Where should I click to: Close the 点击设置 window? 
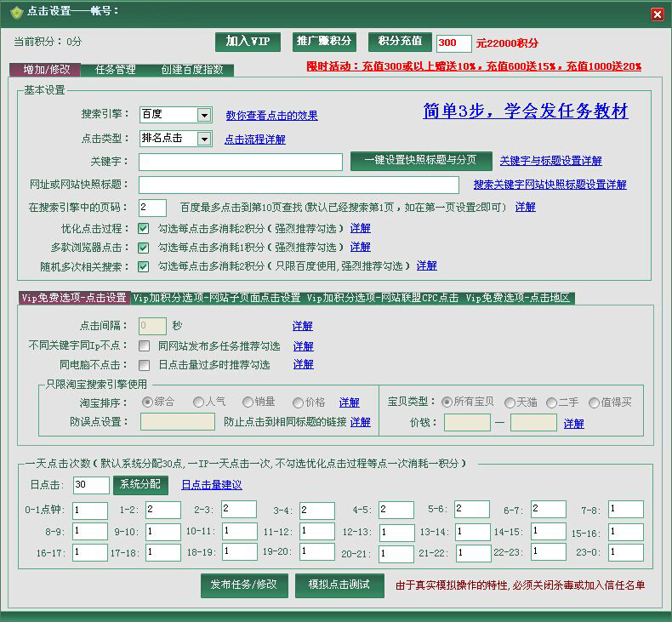(657, 14)
